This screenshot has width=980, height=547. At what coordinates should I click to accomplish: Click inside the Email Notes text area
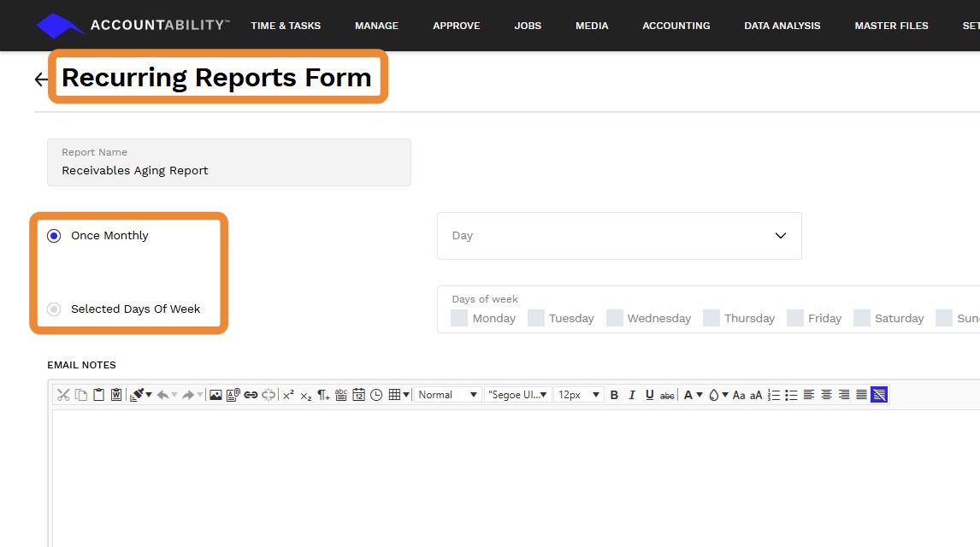(x=516, y=479)
